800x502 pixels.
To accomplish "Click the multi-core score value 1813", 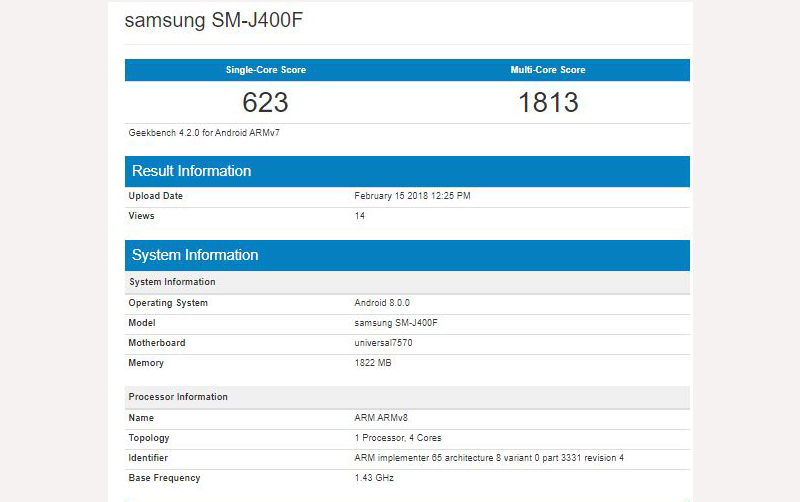I will [x=548, y=102].
